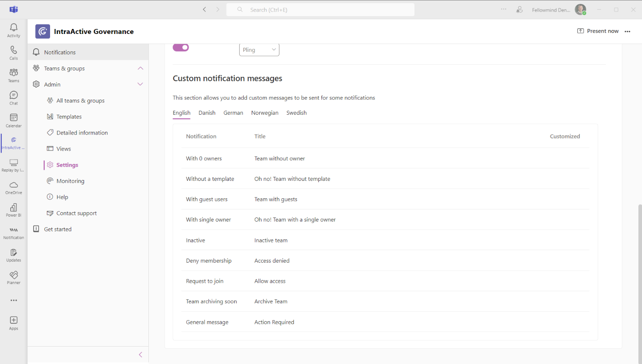This screenshot has width=642, height=364.
Task: Open Notification app in rail
Action: [13, 233]
